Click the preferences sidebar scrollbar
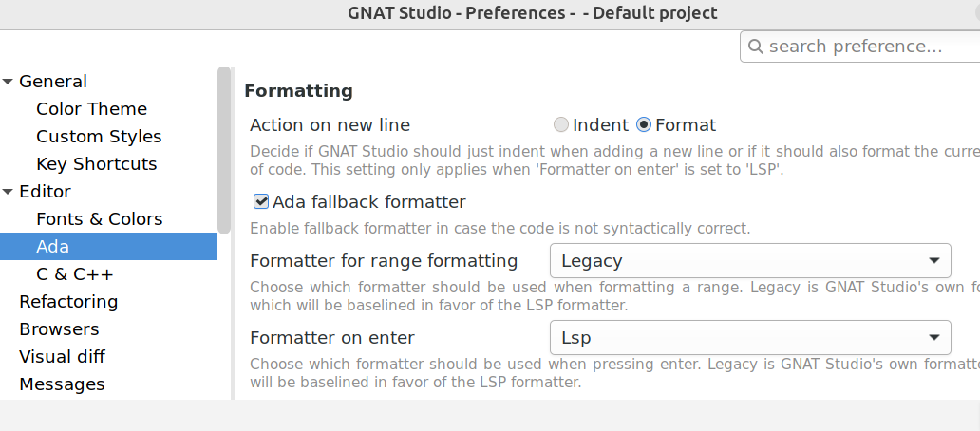 click(224, 152)
